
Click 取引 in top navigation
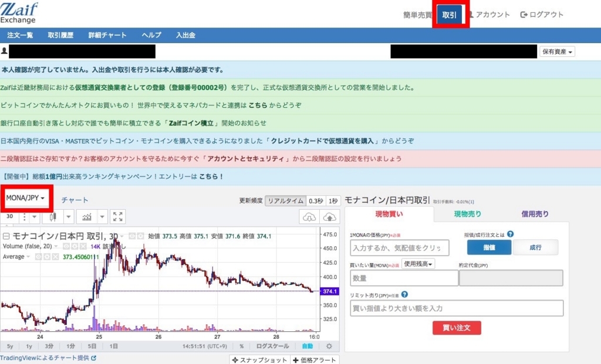point(449,15)
